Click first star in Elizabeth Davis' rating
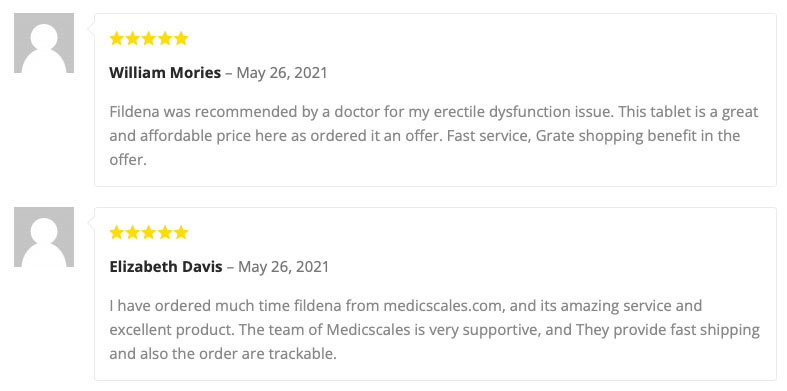Image resolution: width=787 pixels, height=391 pixels. [116, 232]
